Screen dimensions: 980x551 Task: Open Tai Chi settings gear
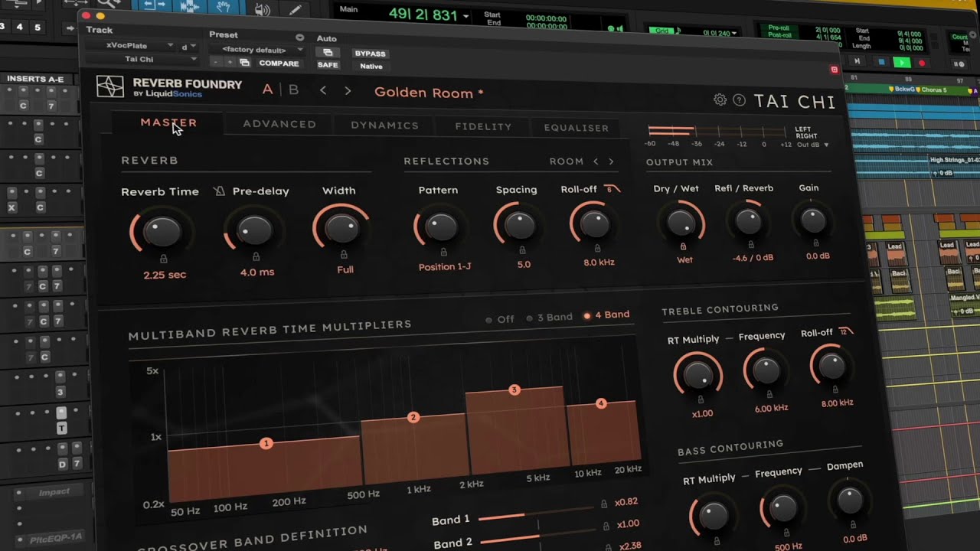tap(720, 99)
